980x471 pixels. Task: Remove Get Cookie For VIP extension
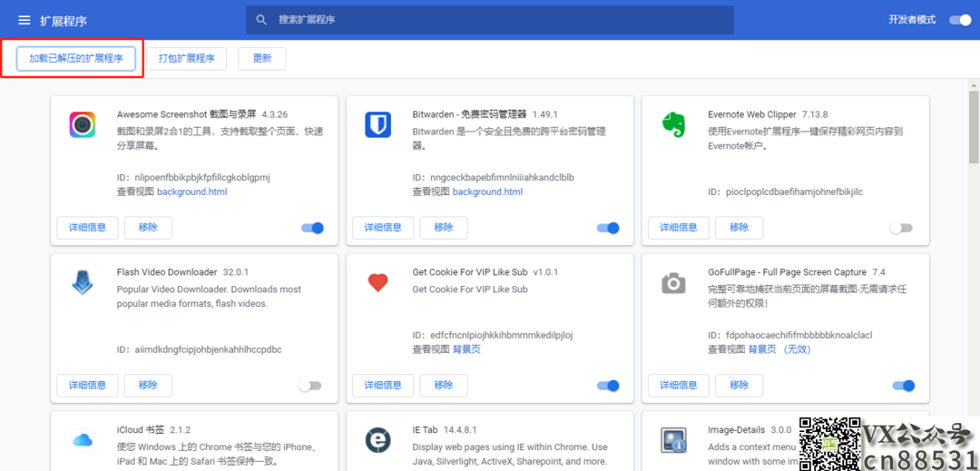(x=444, y=386)
